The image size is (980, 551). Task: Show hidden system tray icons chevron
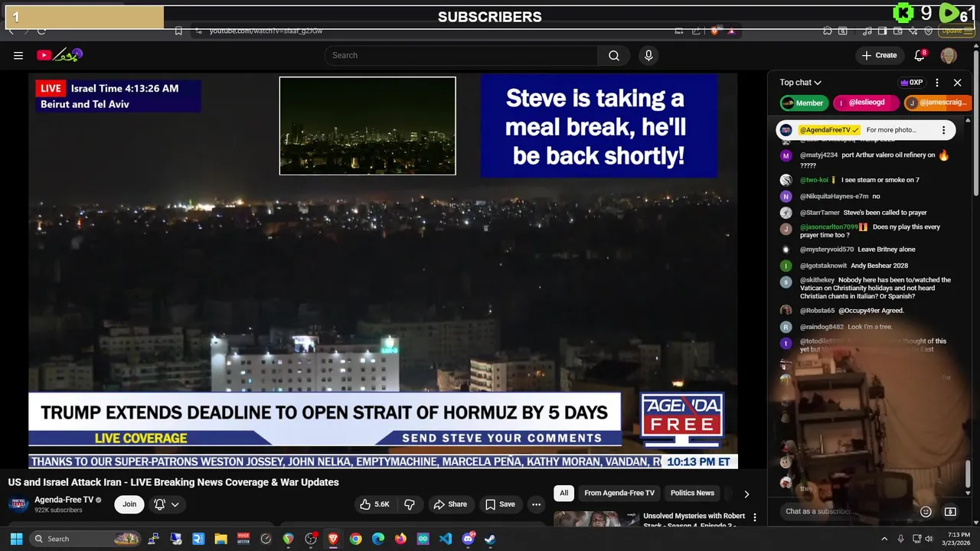tap(884, 539)
